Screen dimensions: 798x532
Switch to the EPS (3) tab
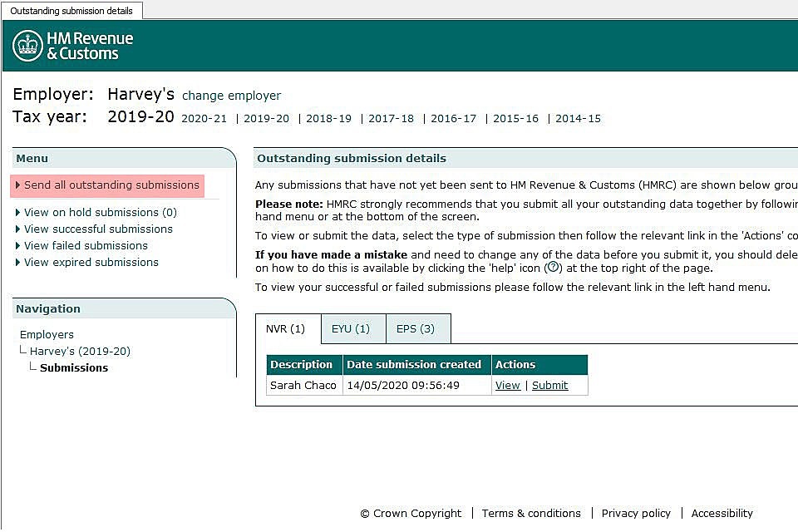[x=416, y=329]
